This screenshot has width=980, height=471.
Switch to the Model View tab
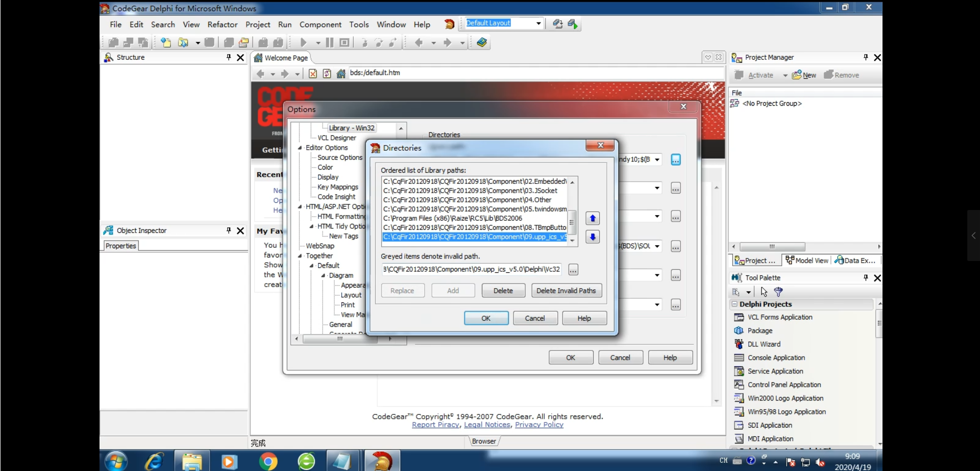coord(807,261)
